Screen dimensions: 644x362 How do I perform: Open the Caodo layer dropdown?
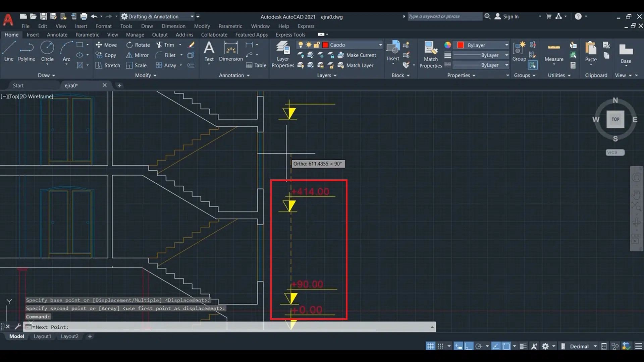click(x=380, y=45)
